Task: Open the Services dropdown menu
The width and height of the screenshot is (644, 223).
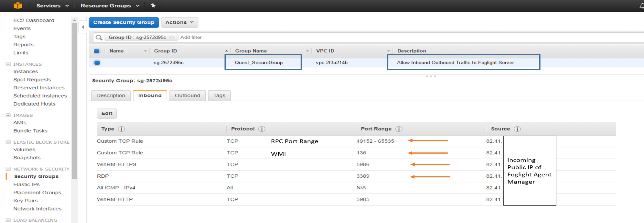Action: (x=52, y=6)
